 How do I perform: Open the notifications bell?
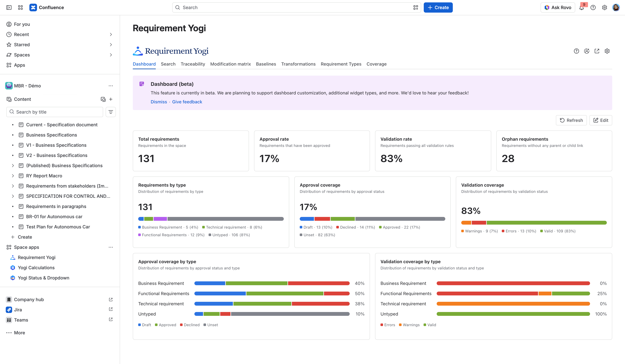[581, 7]
